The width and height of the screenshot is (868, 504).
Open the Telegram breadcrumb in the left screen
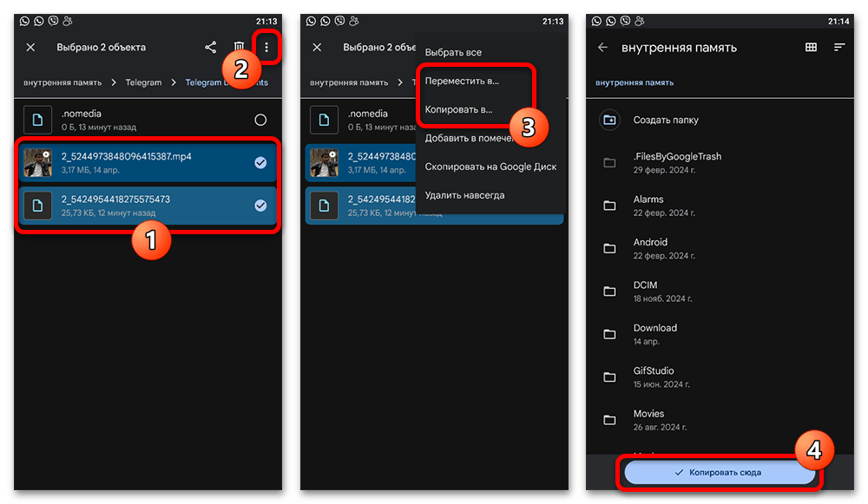coord(143,82)
